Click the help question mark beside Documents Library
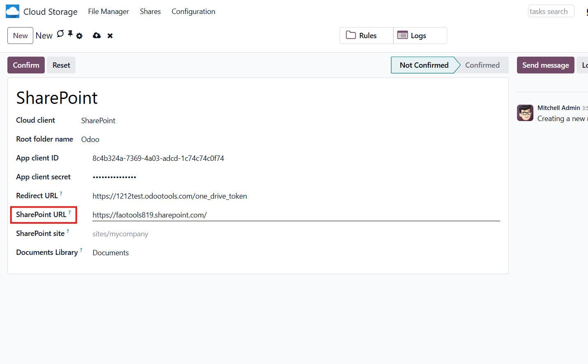Screen dimensions: 588x364 [x=81, y=250]
